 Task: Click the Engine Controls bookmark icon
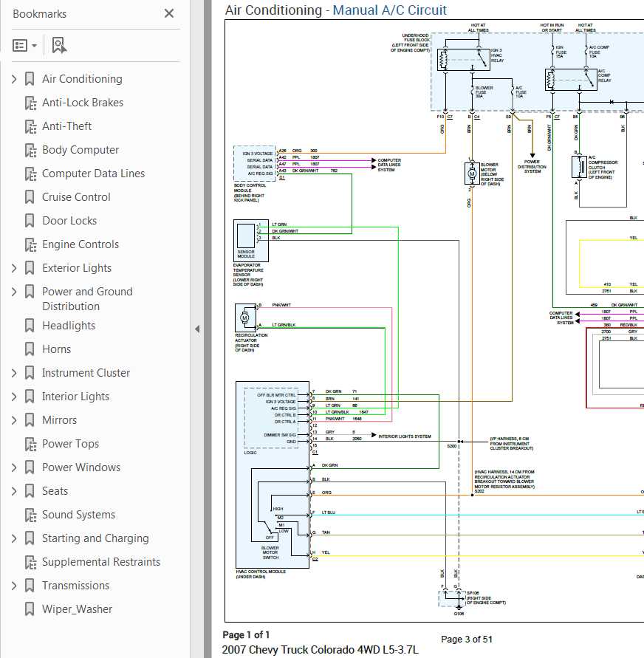30,244
